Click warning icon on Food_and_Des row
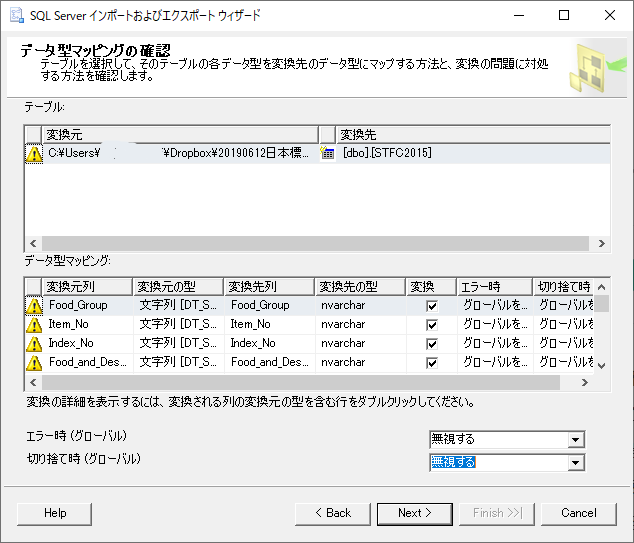This screenshot has height=543, width=634. click(x=34, y=363)
